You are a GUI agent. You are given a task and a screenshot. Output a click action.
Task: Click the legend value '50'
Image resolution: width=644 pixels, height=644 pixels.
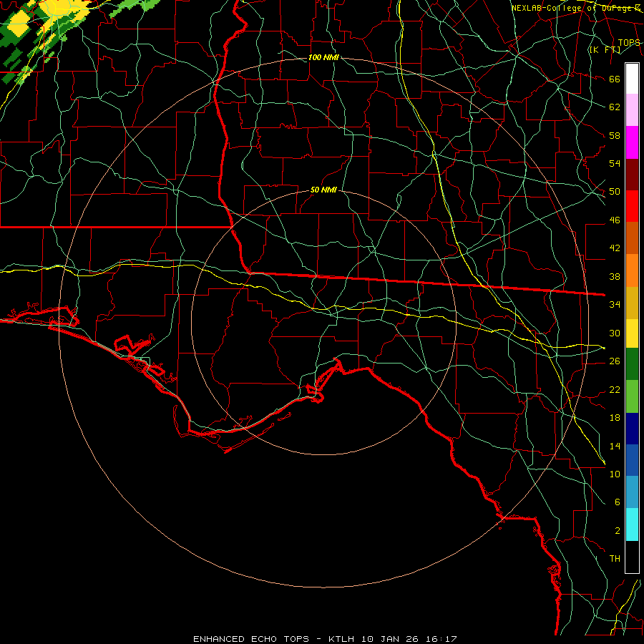(x=615, y=192)
